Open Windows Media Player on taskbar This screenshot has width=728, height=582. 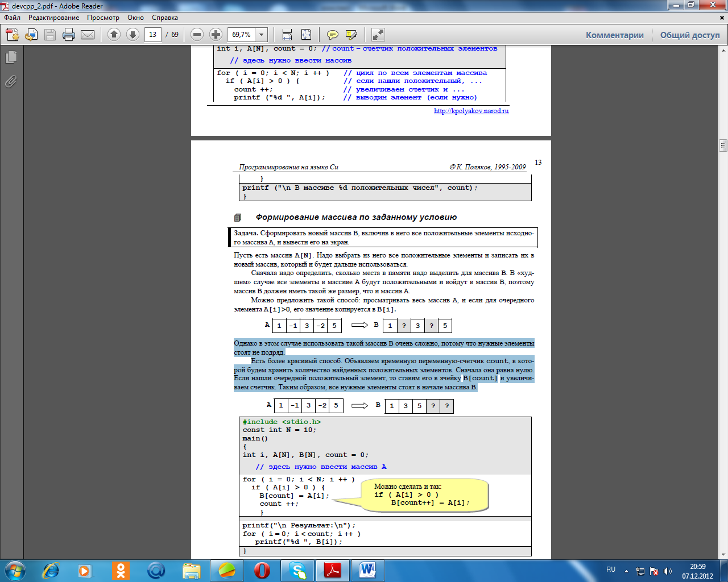click(x=84, y=570)
